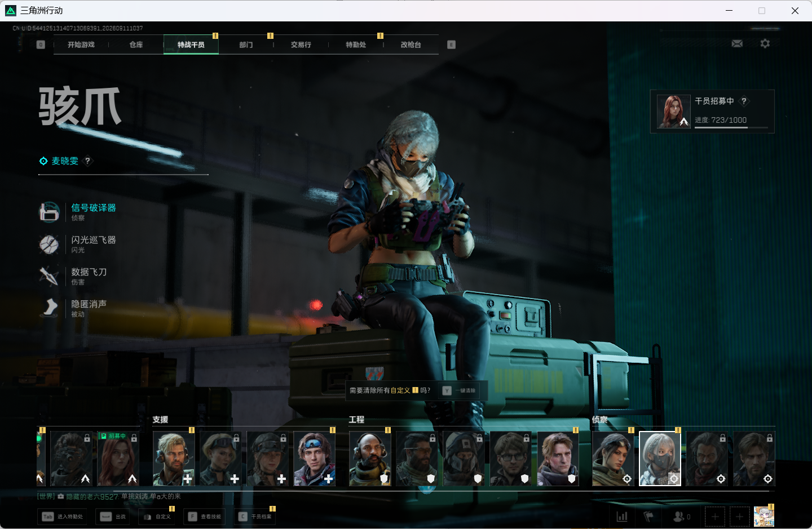Click the flags icon in bottom bar
This screenshot has height=529, width=812.
pos(648,517)
